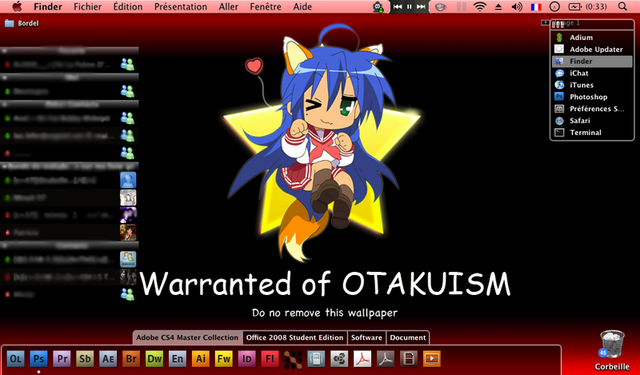Skip to next track in menu bar

point(421,7)
